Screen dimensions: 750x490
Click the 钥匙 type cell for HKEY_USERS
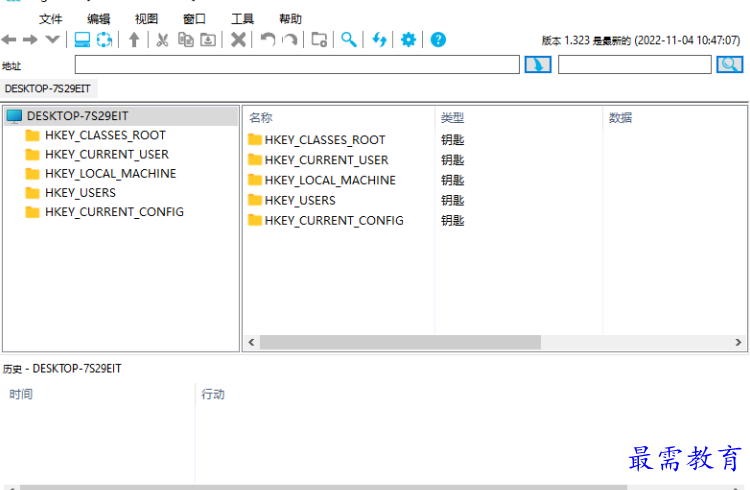click(x=452, y=200)
